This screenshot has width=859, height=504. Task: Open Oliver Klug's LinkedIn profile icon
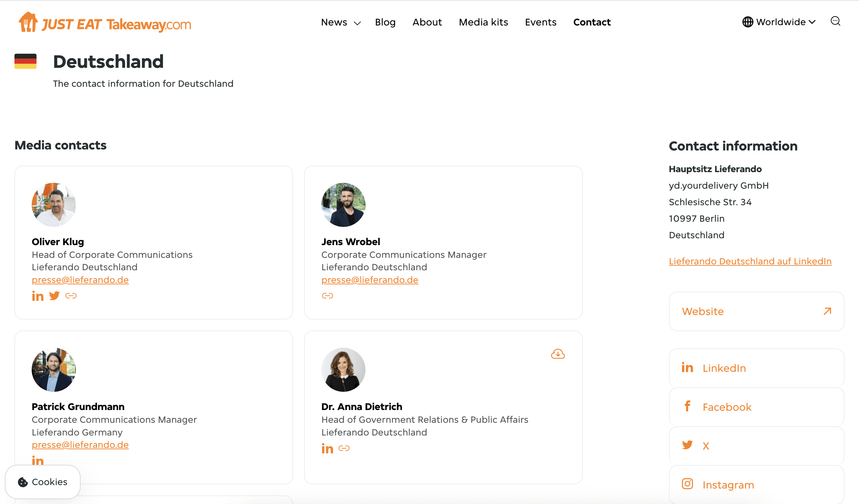click(38, 296)
